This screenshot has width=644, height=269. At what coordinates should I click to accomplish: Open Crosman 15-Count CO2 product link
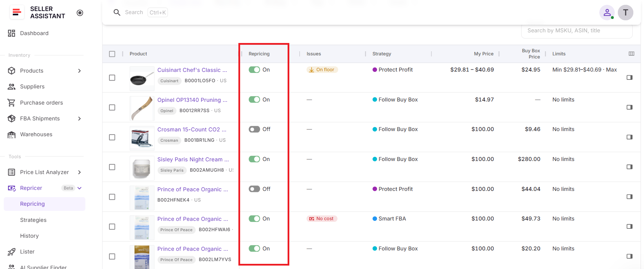192,129
